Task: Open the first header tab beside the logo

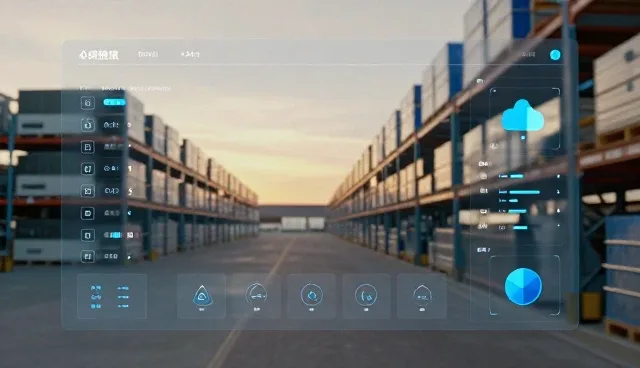Action: click(x=148, y=54)
